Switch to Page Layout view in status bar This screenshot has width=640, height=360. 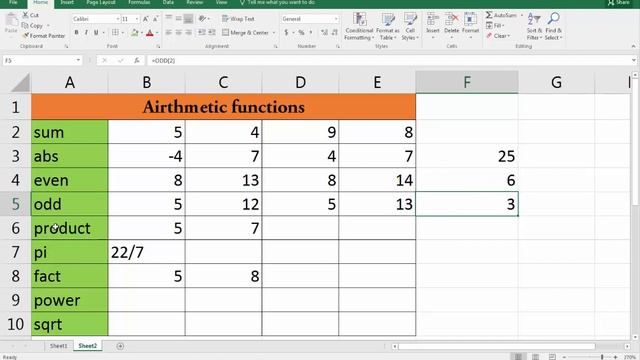pyautogui.click(x=535, y=357)
